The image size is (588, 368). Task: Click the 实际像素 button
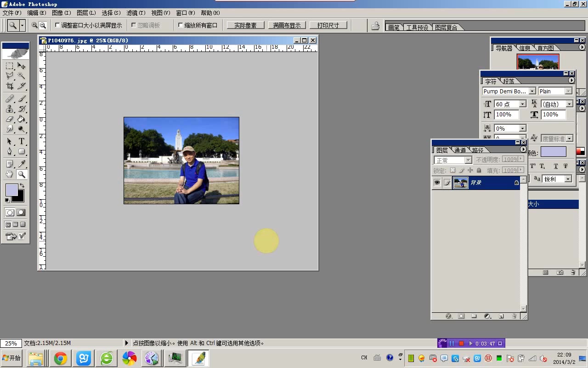245,25
